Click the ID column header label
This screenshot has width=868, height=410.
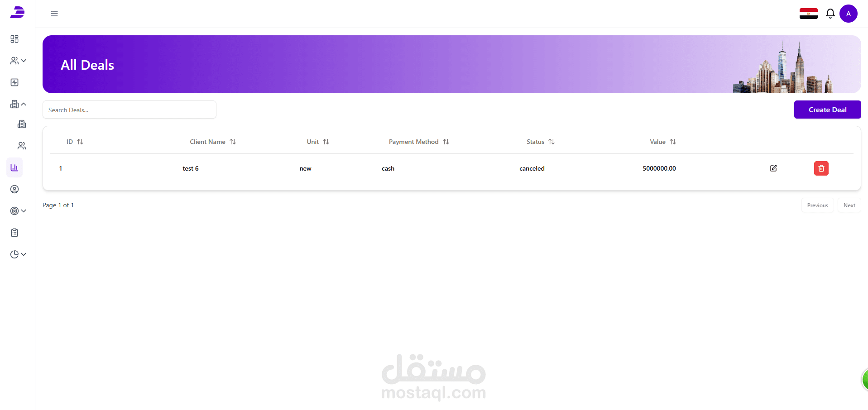(70, 142)
